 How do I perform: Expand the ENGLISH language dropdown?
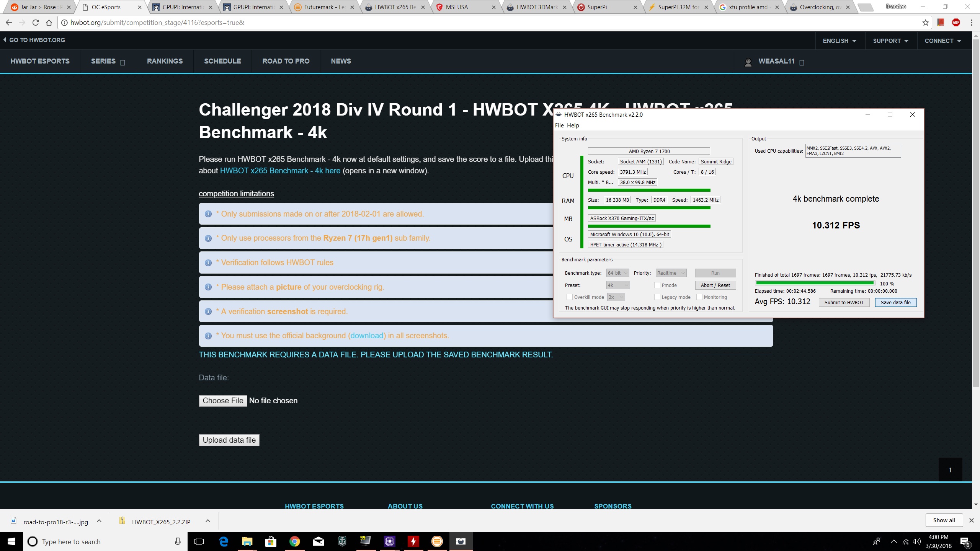(x=840, y=41)
